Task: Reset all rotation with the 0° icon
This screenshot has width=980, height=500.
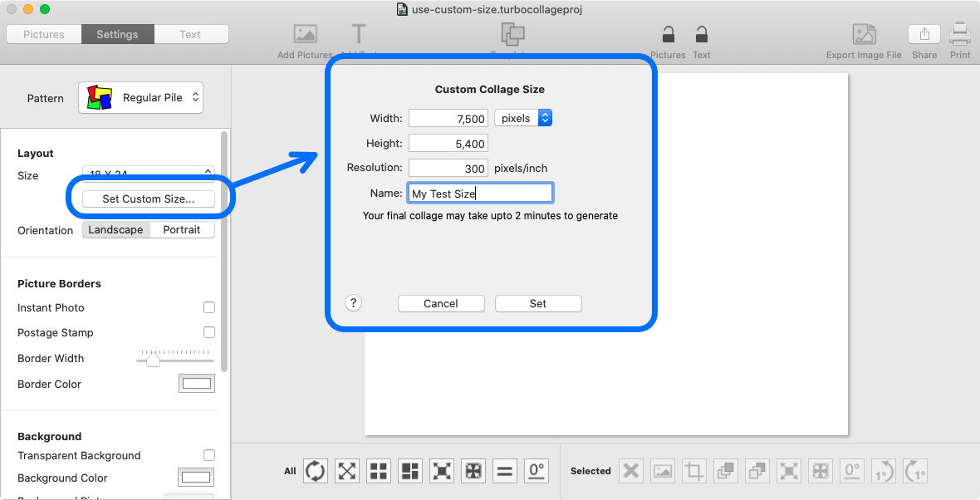Action: pyautogui.click(x=537, y=471)
